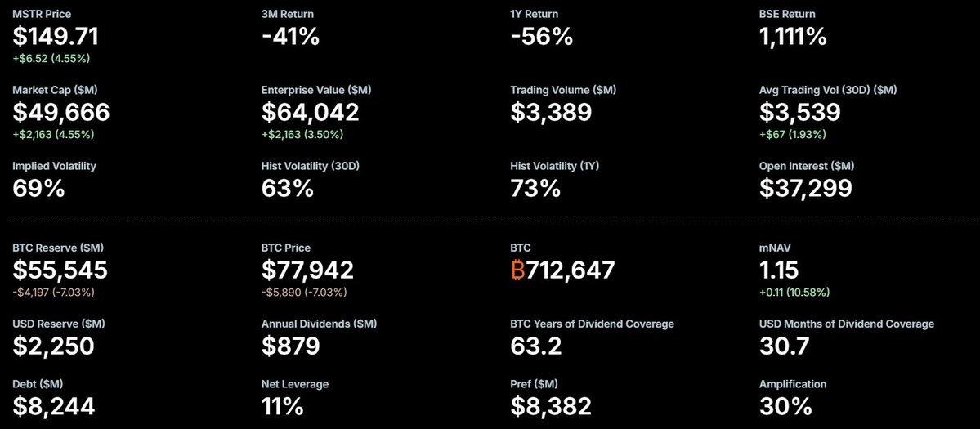
Task: Open the Enterprise Value $64,042 metric
Action: tap(310, 112)
